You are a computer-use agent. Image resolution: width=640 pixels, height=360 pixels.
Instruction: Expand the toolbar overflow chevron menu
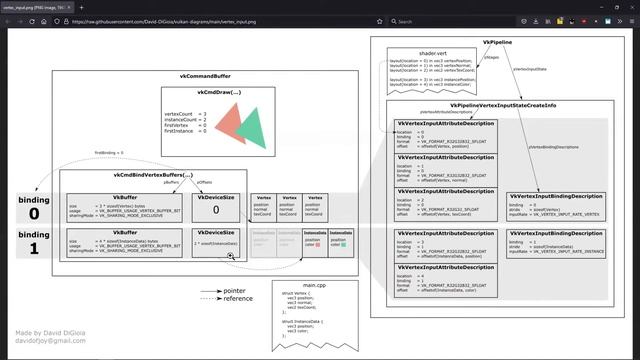[620, 21]
